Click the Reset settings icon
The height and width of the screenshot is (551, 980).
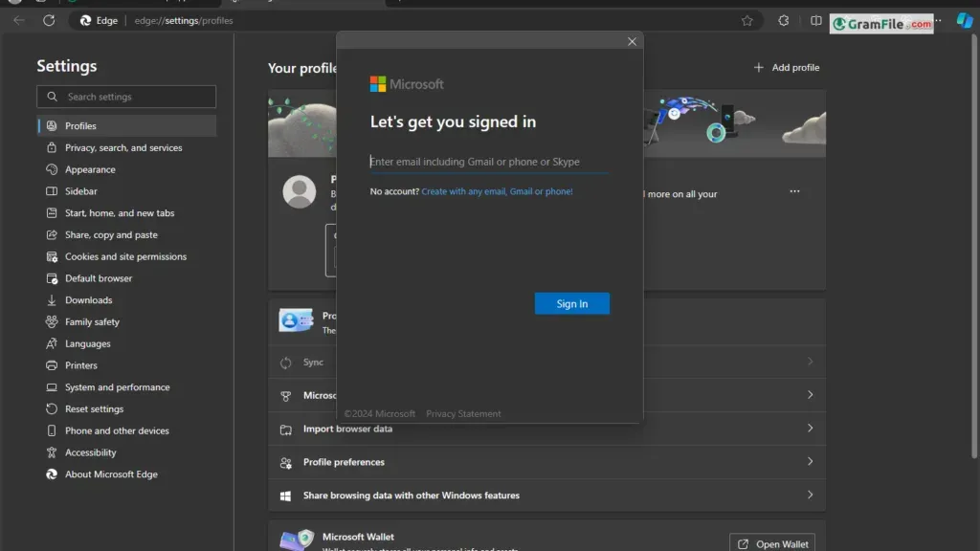tap(52, 409)
